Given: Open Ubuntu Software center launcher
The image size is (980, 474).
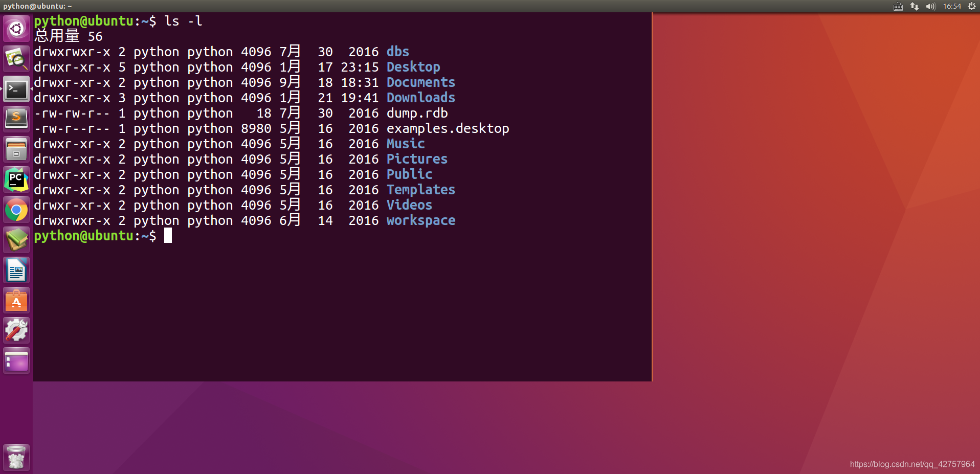Looking at the screenshot, I should (x=16, y=300).
